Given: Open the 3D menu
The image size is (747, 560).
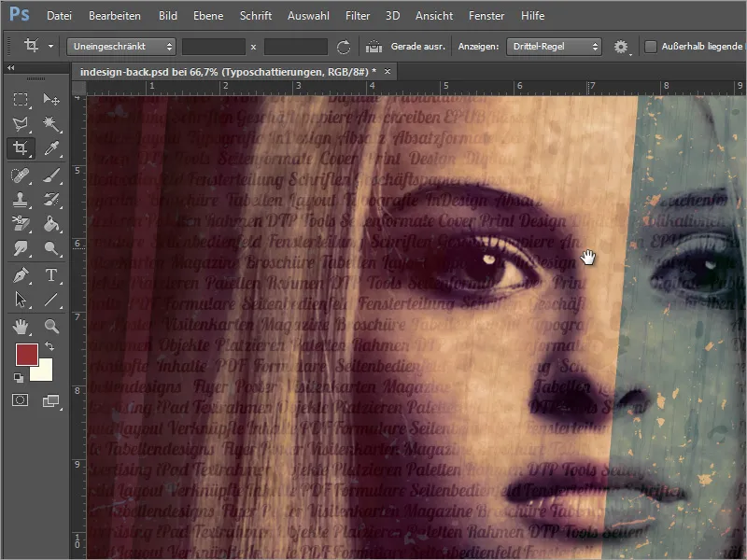Looking at the screenshot, I should [x=392, y=16].
